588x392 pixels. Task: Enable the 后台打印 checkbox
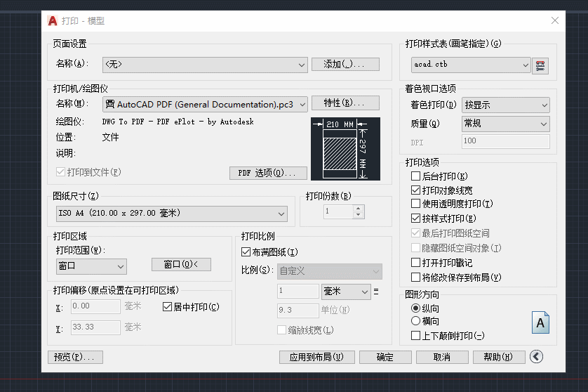click(416, 176)
